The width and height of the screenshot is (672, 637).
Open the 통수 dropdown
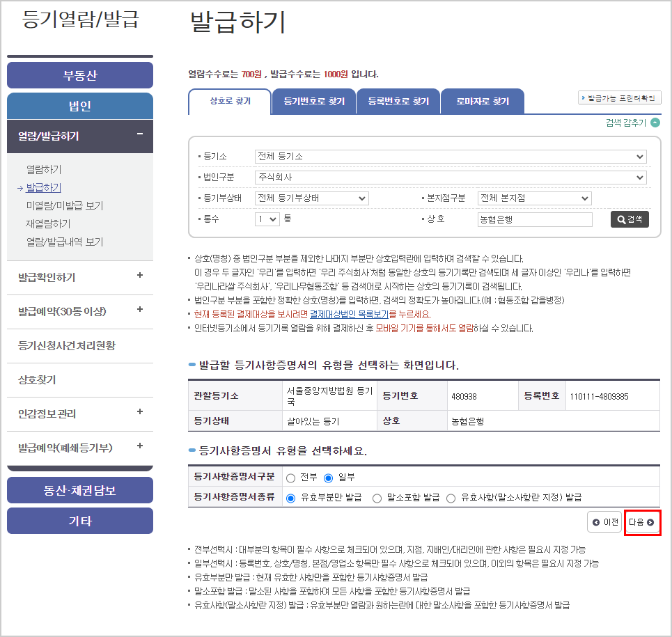[x=267, y=219]
